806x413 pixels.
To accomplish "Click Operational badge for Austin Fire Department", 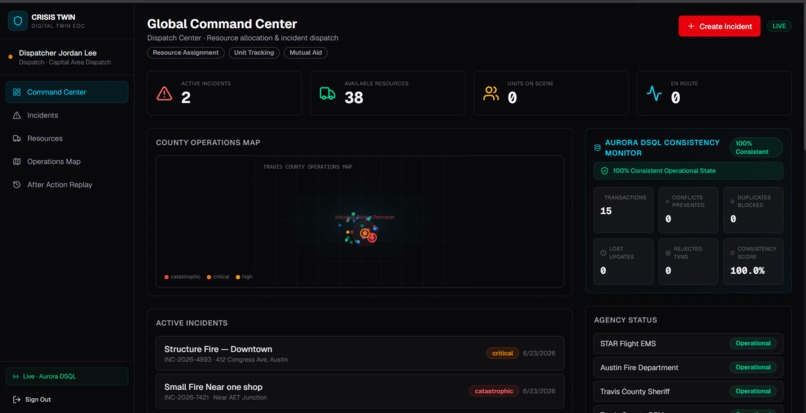I will pos(753,368).
